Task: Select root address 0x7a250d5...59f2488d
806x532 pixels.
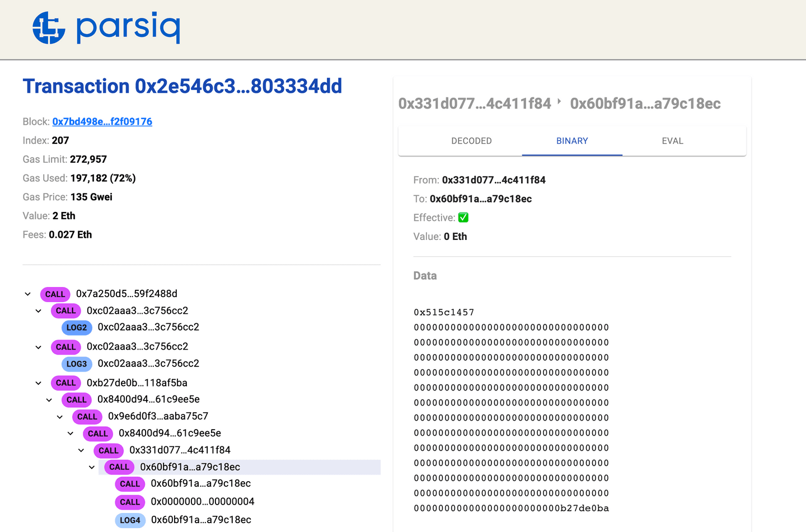Action: pos(126,294)
